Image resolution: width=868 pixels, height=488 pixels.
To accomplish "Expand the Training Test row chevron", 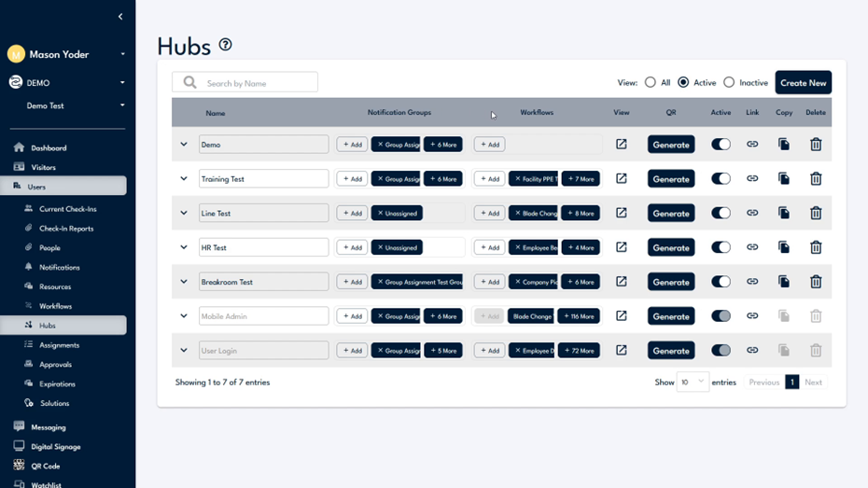I will tap(184, 179).
